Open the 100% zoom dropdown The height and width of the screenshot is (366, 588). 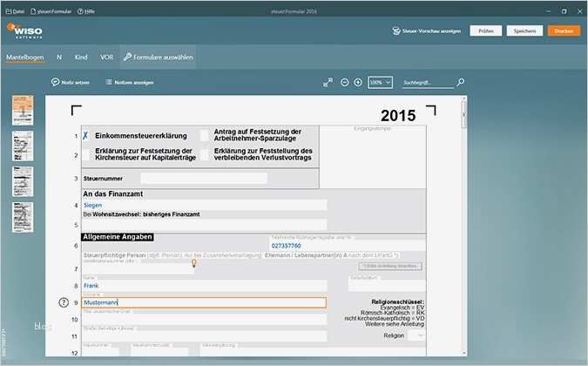[381, 83]
